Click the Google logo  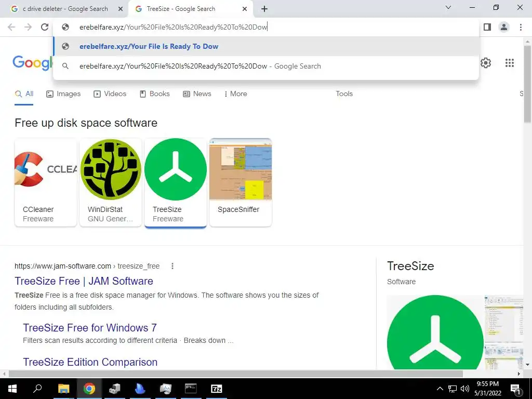33,63
